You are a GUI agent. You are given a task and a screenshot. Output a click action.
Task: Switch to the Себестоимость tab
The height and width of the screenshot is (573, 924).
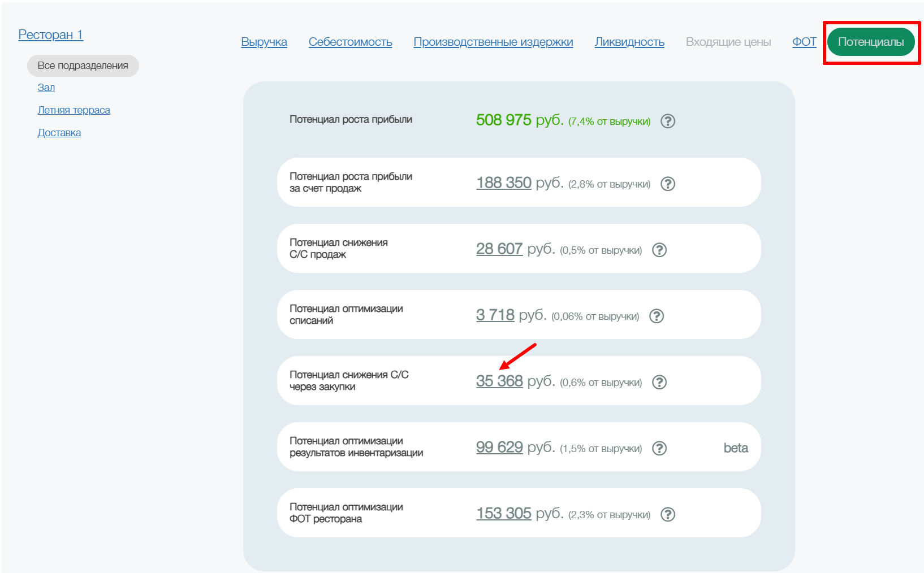coord(350,42)
